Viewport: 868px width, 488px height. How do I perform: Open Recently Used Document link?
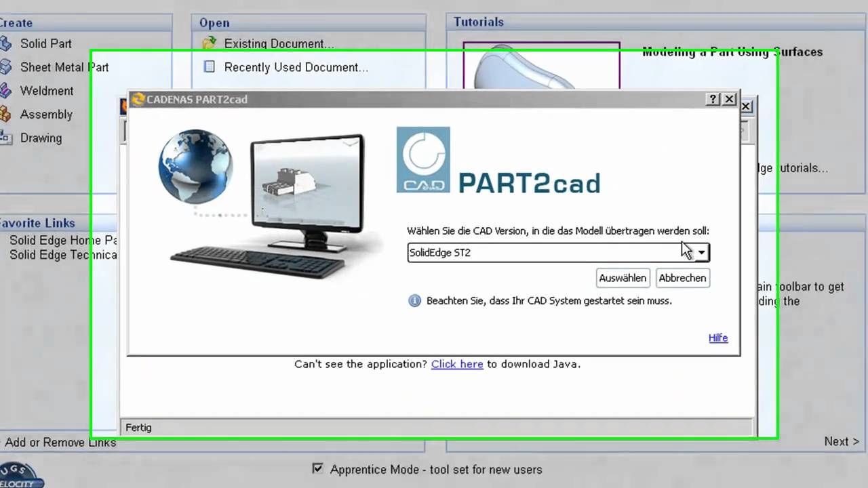(x=296, y=67)
